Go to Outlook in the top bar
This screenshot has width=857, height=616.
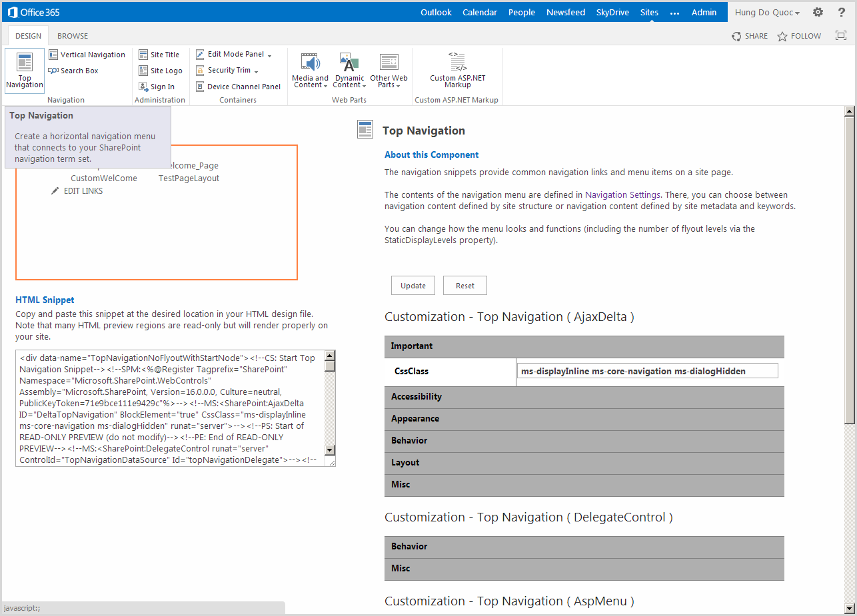[436, 12]
